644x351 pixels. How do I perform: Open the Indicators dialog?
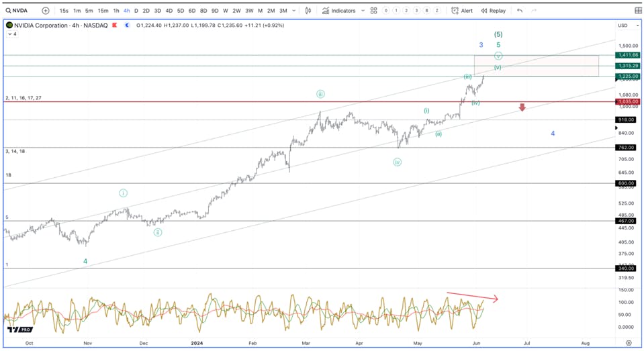(339, 11)
